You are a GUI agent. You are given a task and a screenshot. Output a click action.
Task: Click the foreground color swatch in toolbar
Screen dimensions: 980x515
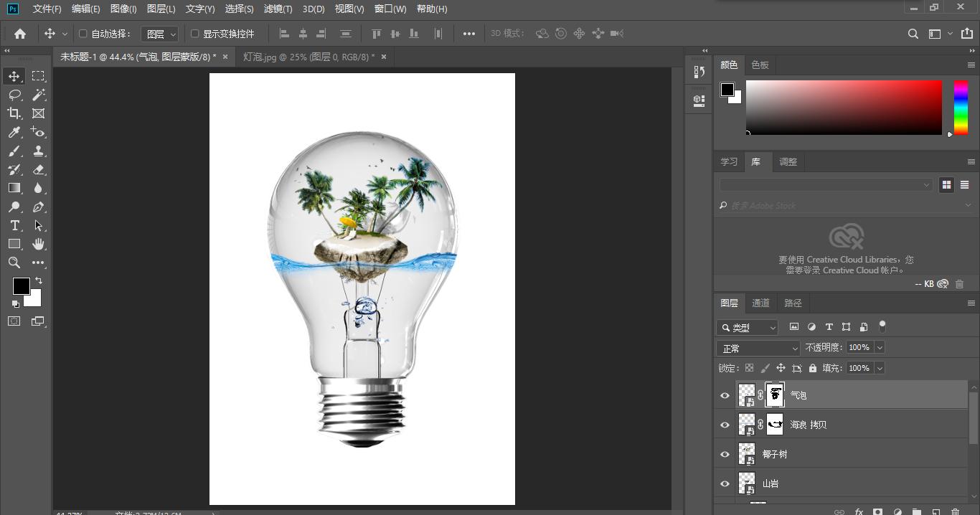click(21, 286)
